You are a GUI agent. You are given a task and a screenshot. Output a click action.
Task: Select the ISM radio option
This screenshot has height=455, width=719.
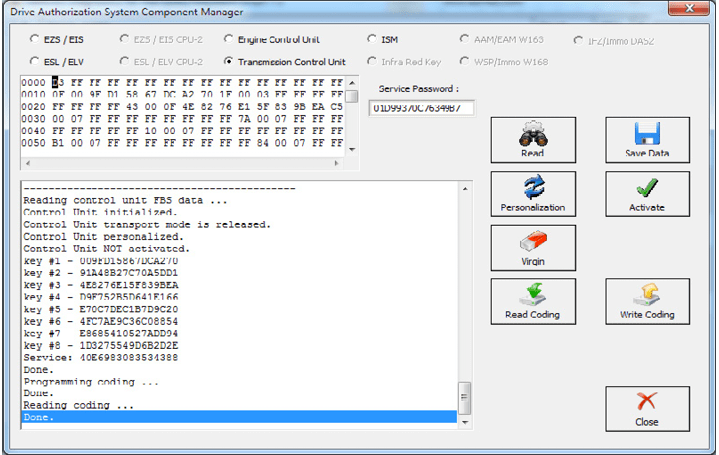[x=372, y=40]
